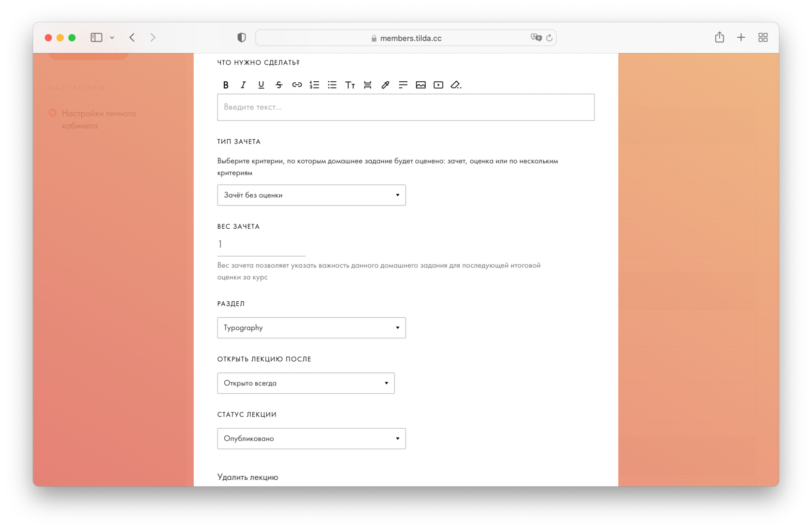Toggle bold formatting in editor toolbar

tap(226, 85)
